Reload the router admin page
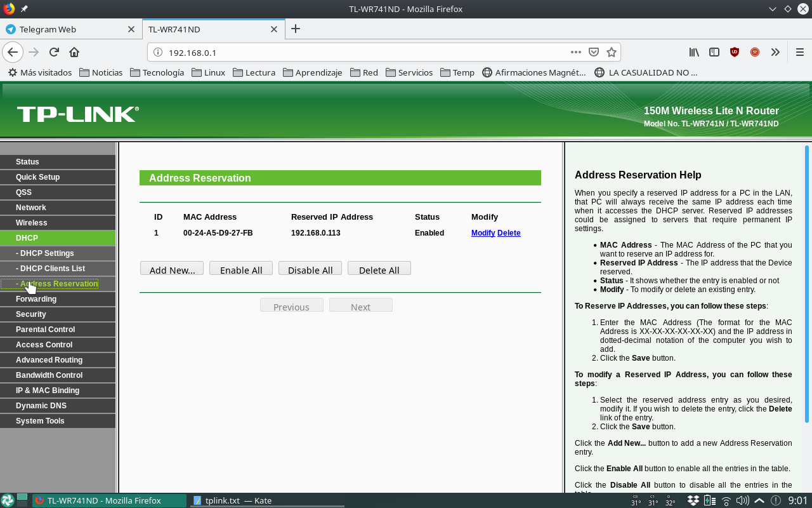The image size is (812, 508). click(x=54, y=52)
